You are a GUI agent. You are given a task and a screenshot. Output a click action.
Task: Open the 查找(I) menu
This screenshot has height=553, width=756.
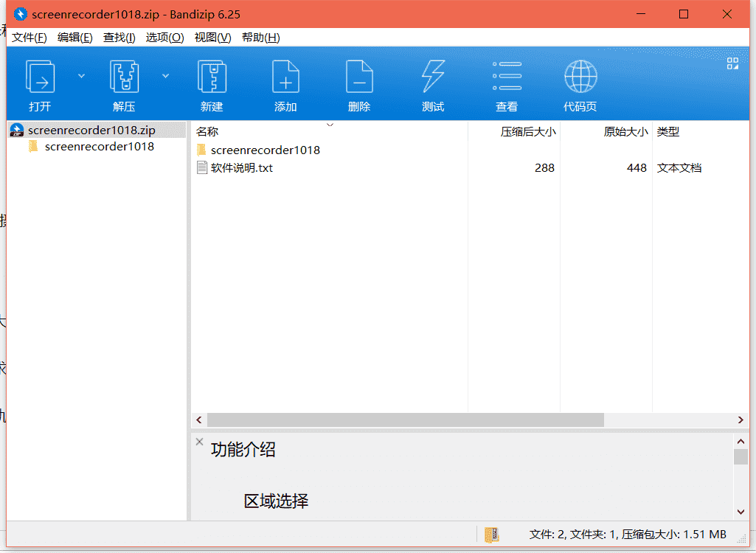pos(119,37)
